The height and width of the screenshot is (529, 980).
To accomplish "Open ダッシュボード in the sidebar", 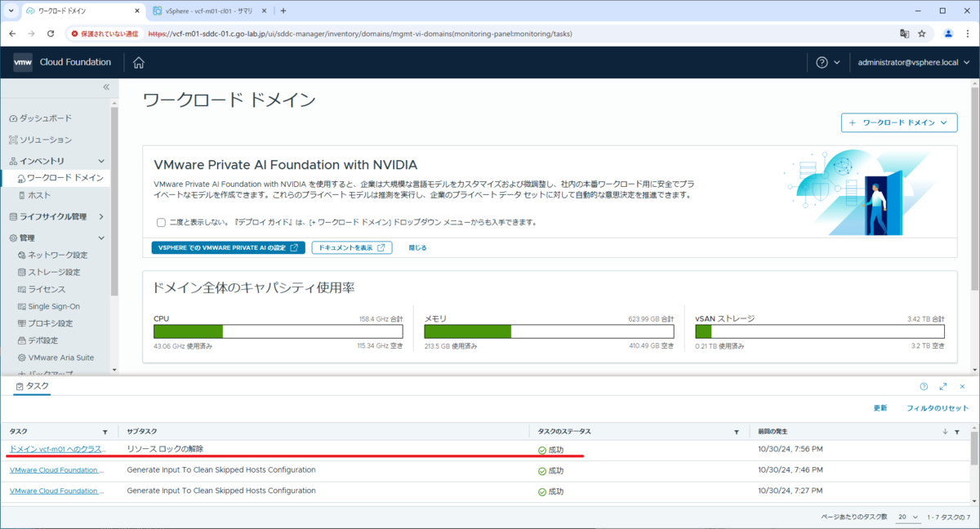I will (x=46, y=118).
